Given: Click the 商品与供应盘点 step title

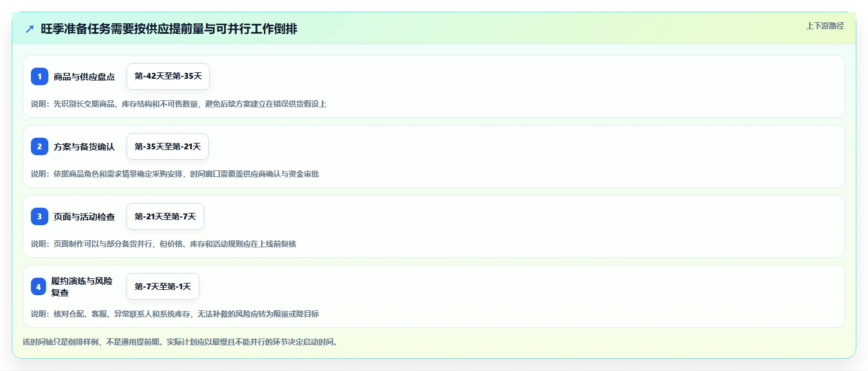Looking at the screenshot, I should (x=84, y=76).
